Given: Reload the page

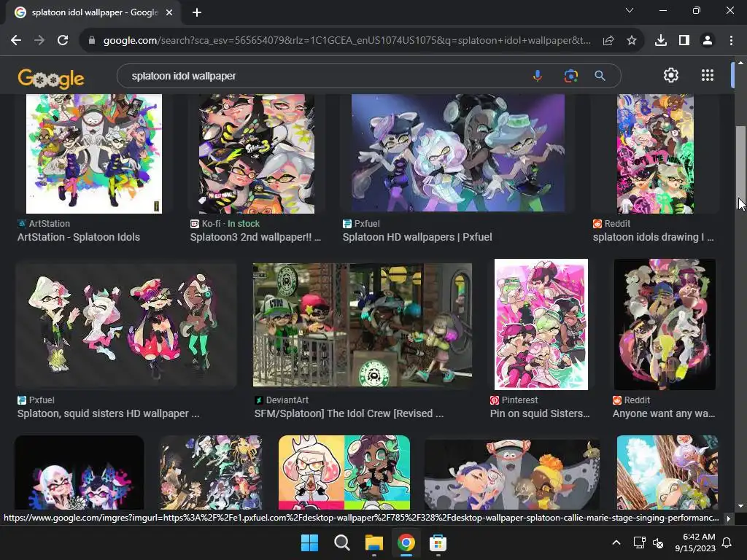Looking at the screenshot, I should pos(63,41).
